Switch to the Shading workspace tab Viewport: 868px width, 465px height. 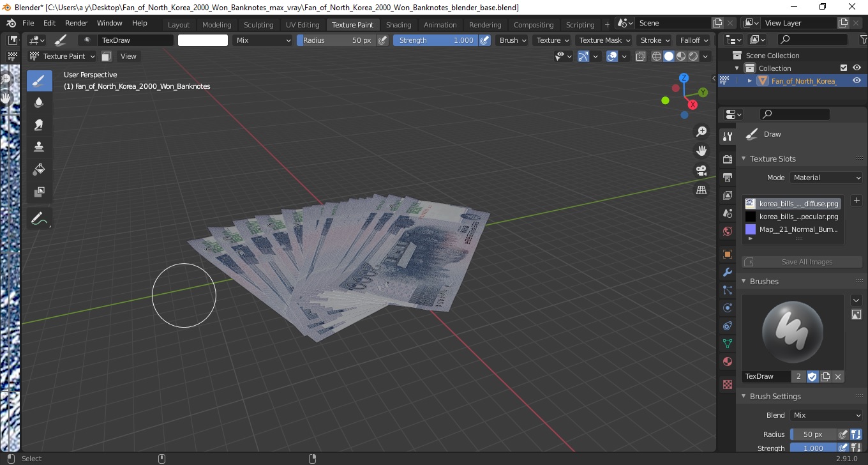pos(399,25)
